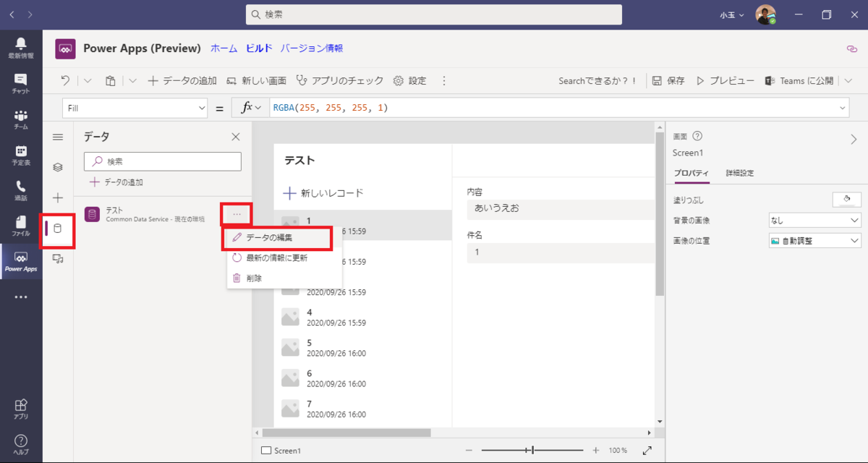Open Teams in the Teams sidebar
Screen dimensions: 868x463
pyautogui.click(x=20, y=119)
